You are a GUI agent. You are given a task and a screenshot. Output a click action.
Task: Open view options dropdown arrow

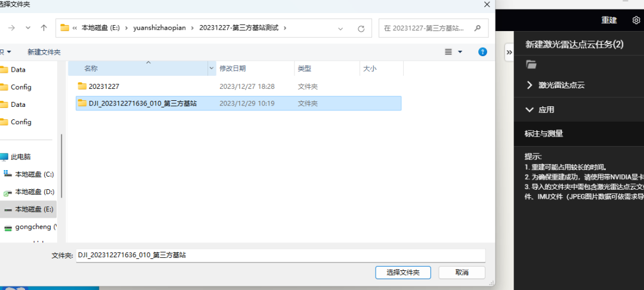point(460,52)
